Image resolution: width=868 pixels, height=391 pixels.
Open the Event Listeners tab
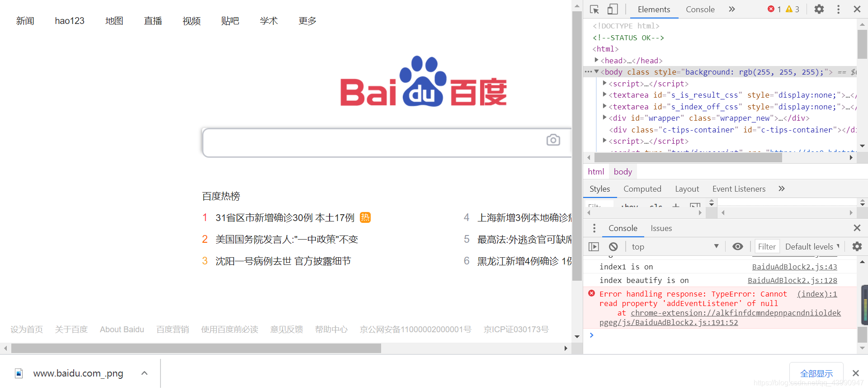[739, 189]
